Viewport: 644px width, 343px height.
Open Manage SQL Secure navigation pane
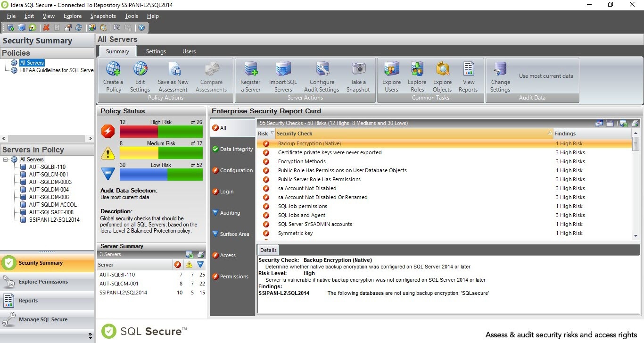pos(47,319)
